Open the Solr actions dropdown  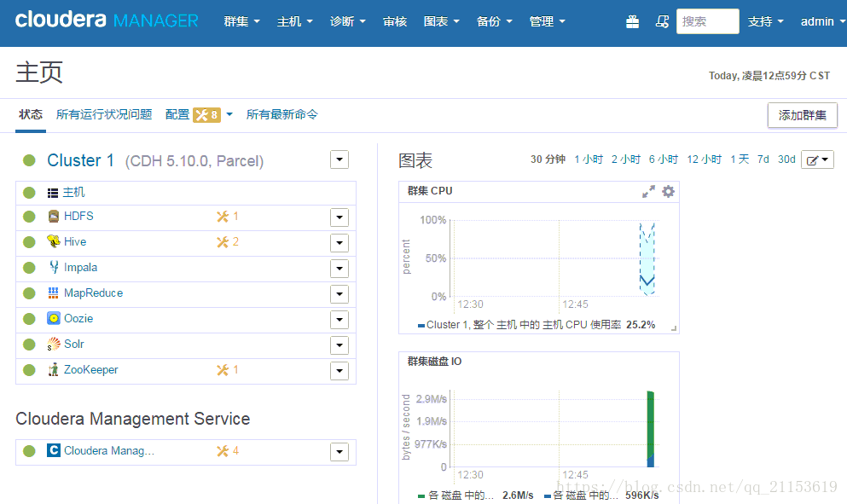pos(339,345)
